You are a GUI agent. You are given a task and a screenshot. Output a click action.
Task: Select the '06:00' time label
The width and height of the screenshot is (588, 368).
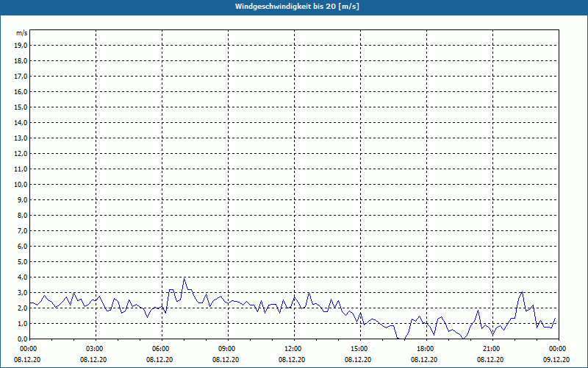tap(162, 349)
